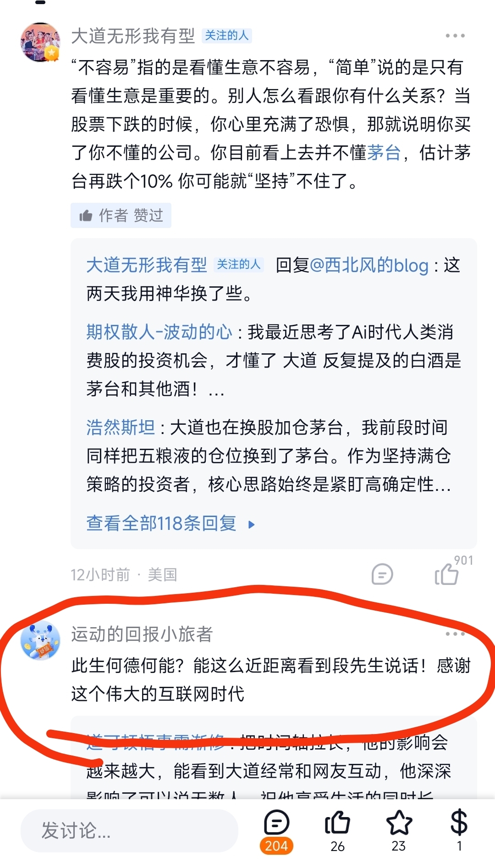This screenshot has height=868, width=495.
Task: Tap the 运动的回报小旅者 username
Action: click(x=142, y=634)
